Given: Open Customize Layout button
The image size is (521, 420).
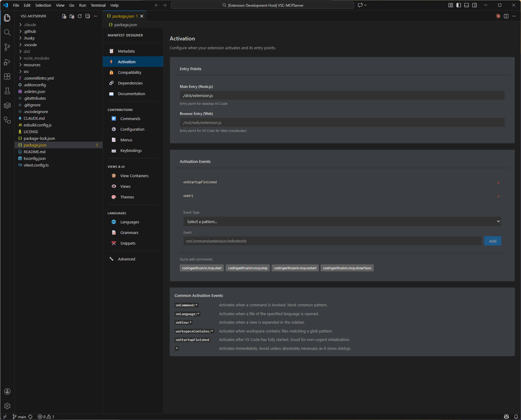Looking at the screenshot, I should tap(451, 5).
